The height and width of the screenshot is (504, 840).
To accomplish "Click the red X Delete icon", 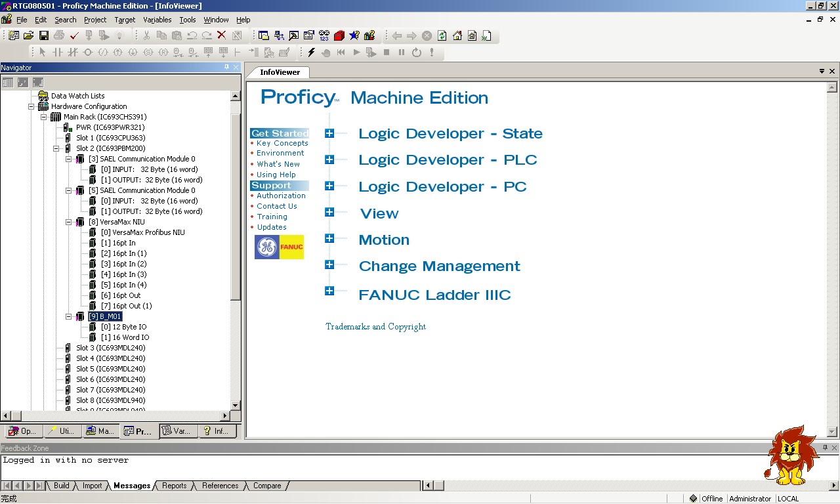I will tap(221, 35).
